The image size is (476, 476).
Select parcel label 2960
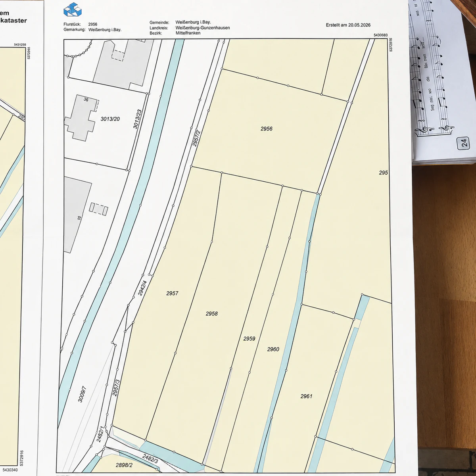[273, 349]
